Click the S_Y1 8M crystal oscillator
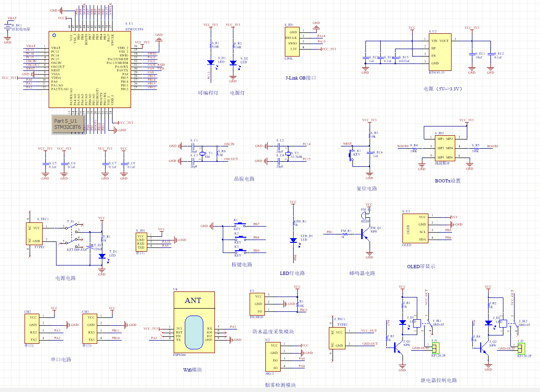540x392 pixels. [202, 153]
